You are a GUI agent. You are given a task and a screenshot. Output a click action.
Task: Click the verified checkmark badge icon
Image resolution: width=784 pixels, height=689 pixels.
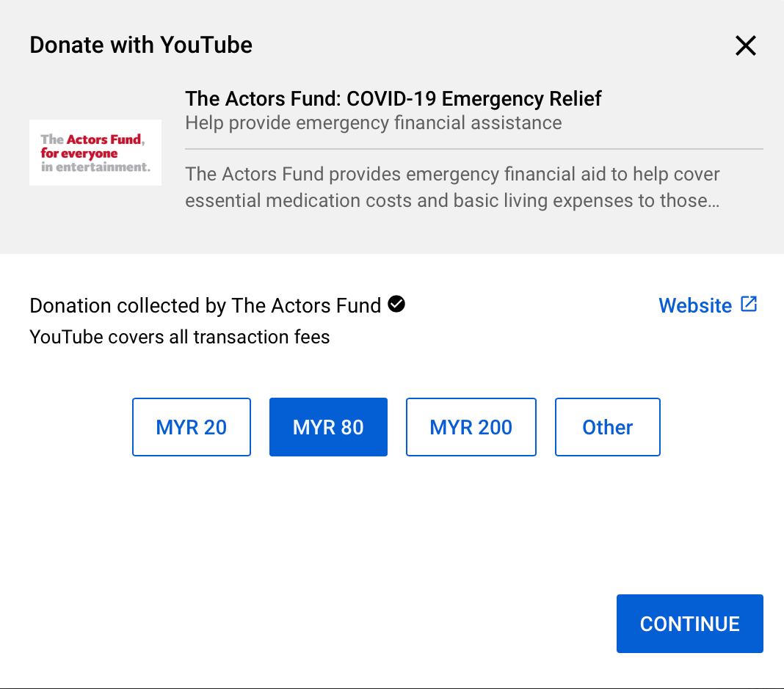tap(396, 304)
